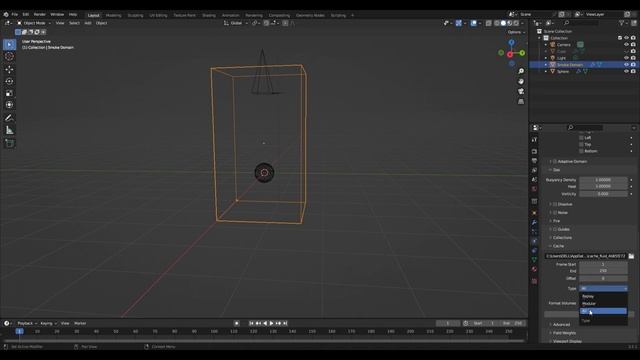Enable the Dissolve checkbox

555,204
